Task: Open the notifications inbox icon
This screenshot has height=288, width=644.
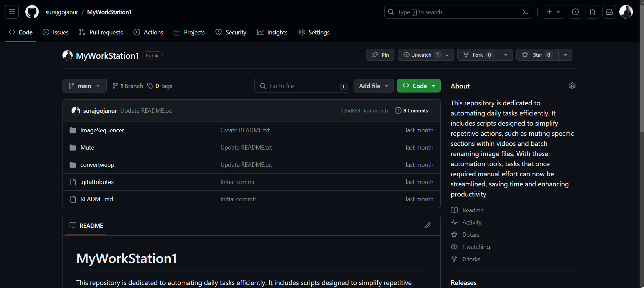Action: (x=609, y=12)
